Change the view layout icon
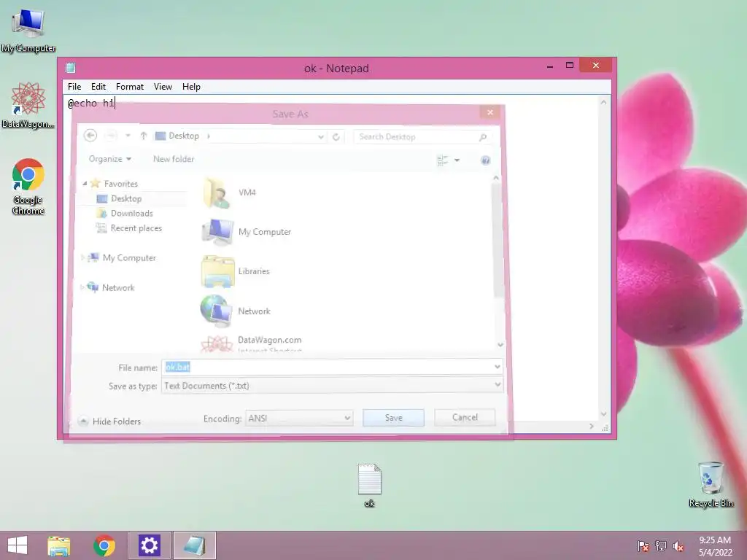The width and height of the screenshot is (747, 560). (x=443, y=160)
